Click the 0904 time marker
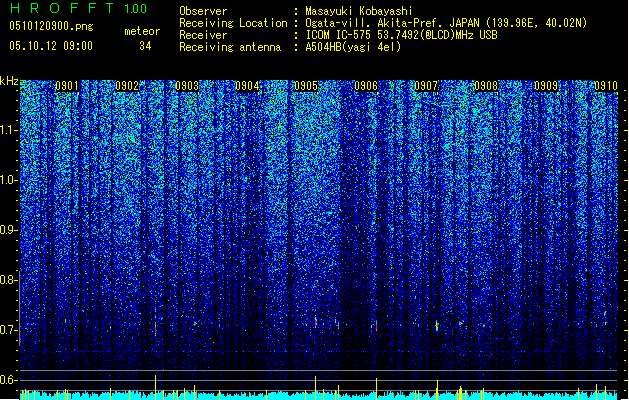Viewport: 629px width, 400px height. coord(247,86)
